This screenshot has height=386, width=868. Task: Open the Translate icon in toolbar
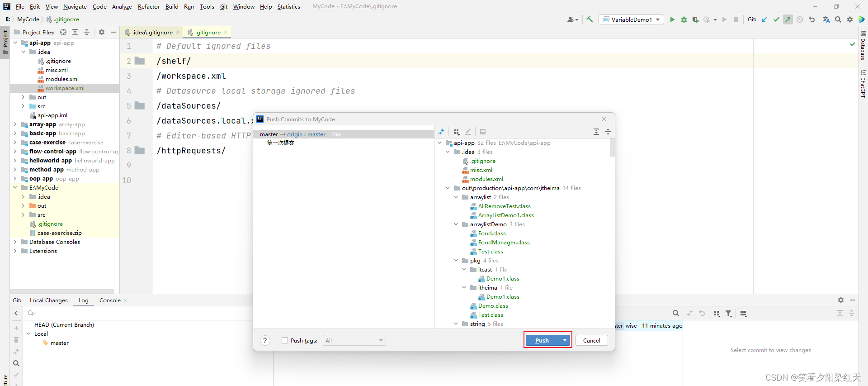click(x=826, y=19)
